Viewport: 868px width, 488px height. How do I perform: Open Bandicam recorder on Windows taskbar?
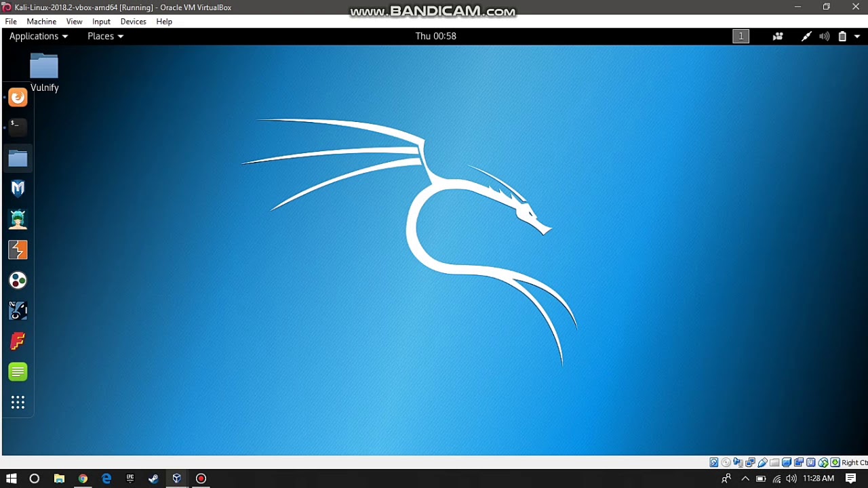coord(201,479)
